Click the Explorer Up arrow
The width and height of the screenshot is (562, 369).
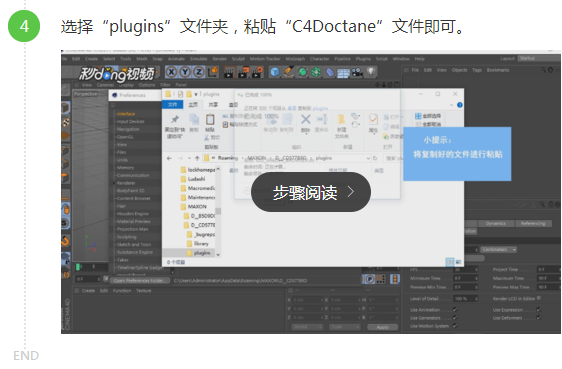(197, 158)
